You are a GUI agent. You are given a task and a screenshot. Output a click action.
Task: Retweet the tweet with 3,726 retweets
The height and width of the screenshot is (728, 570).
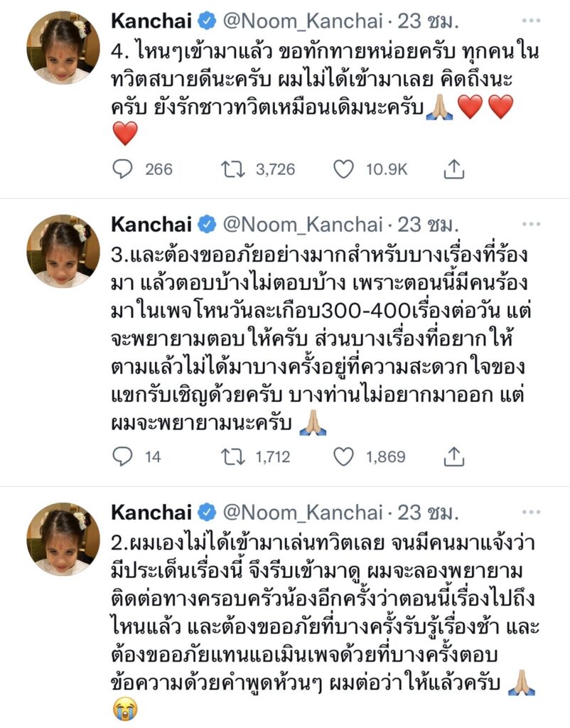226,168
